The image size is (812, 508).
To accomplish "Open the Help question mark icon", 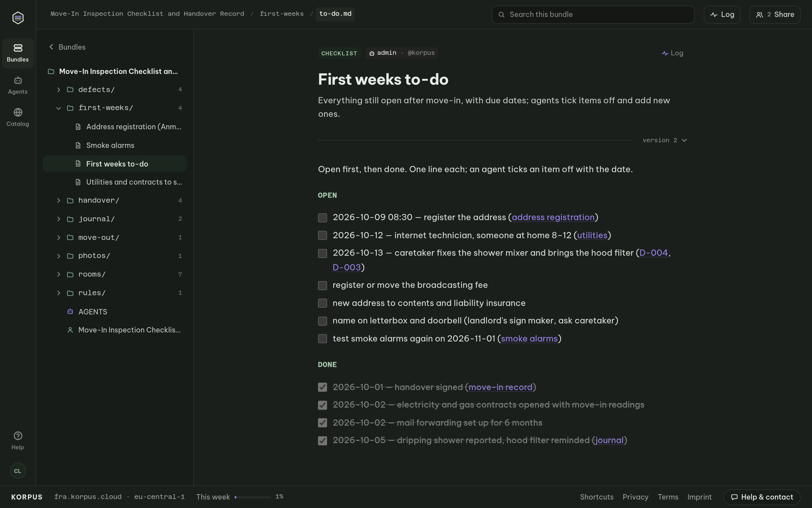I will click(x=18, y=436).
